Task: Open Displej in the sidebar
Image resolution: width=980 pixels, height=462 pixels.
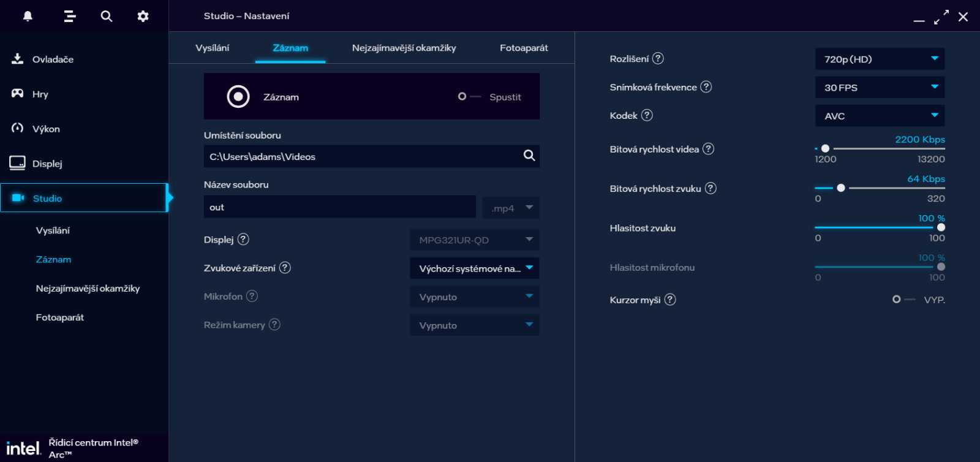Action: click(84, 164)
